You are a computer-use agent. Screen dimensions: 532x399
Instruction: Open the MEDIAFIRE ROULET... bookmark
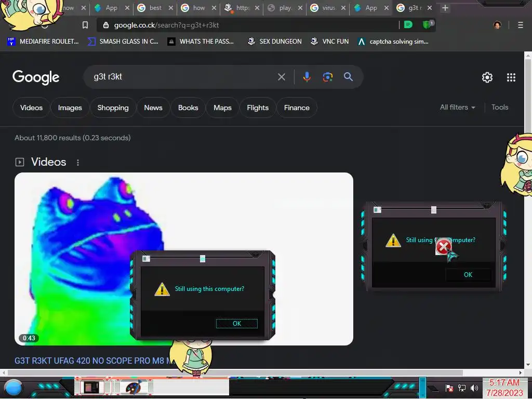(x=43, y=42)
